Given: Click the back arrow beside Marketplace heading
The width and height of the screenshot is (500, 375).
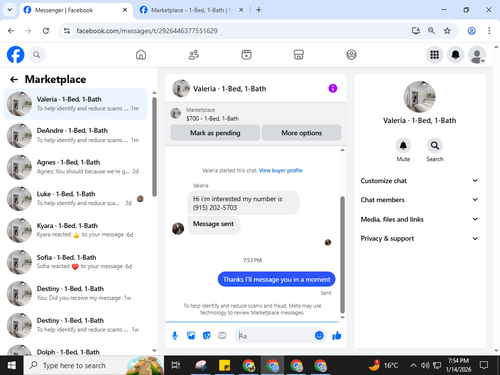Looking at the screenshot, I should coord(14,79).
